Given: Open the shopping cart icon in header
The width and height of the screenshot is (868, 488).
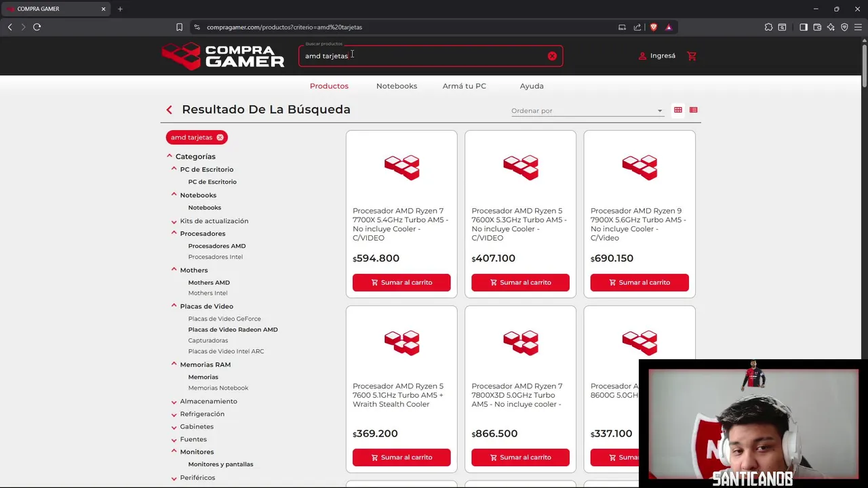Looking at the screenshot, I should click(692, 56).
